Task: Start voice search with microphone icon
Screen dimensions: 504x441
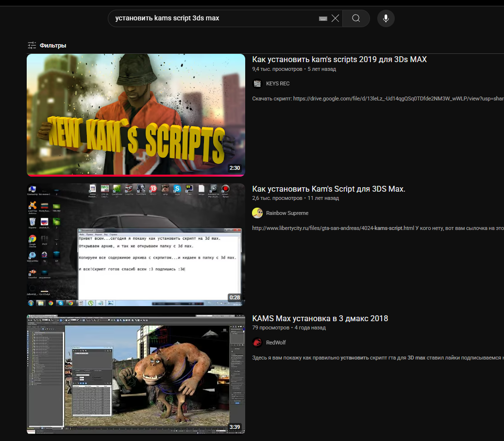Action: click(x=386, y=18)
